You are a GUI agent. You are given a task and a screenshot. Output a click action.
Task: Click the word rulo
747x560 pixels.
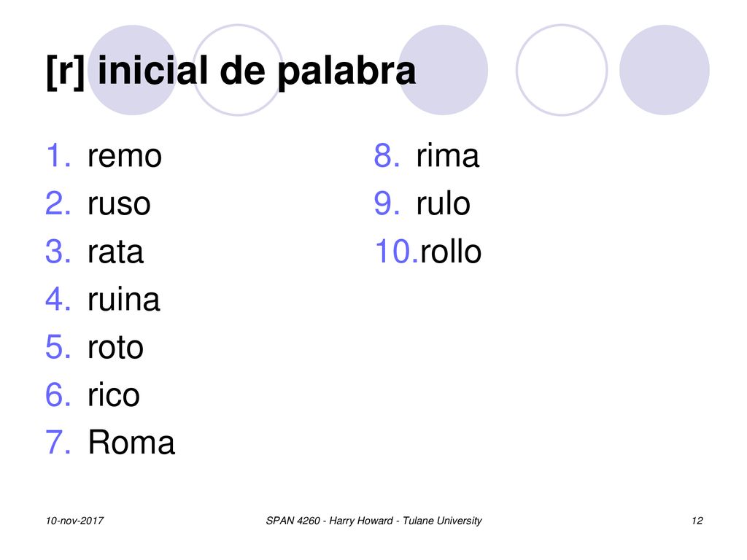(443, 203)
